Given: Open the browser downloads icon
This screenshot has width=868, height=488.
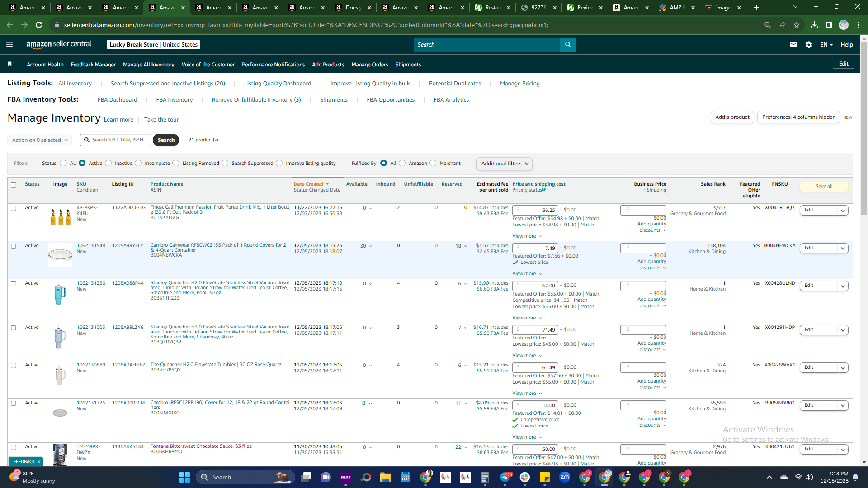Looking at the screenshot, I should (815, 25).
